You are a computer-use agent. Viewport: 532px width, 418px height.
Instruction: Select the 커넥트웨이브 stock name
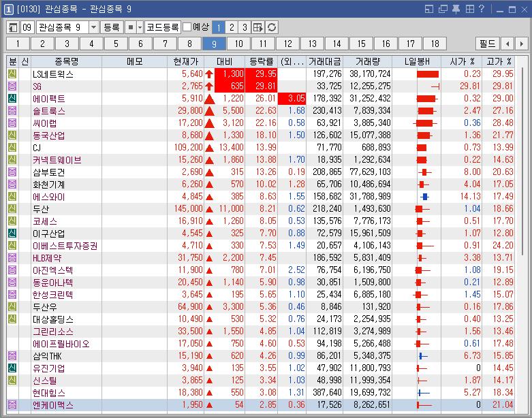click(57, 160)
